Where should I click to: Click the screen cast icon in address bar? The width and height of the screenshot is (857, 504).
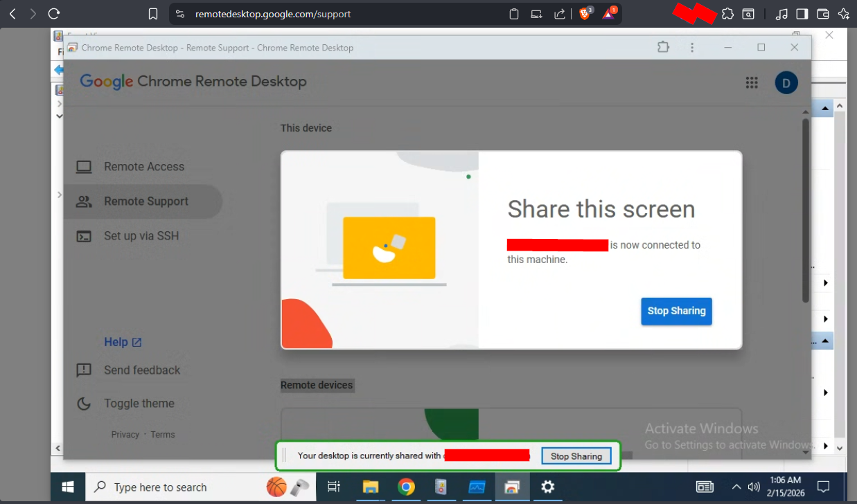(x=536, y=14)
